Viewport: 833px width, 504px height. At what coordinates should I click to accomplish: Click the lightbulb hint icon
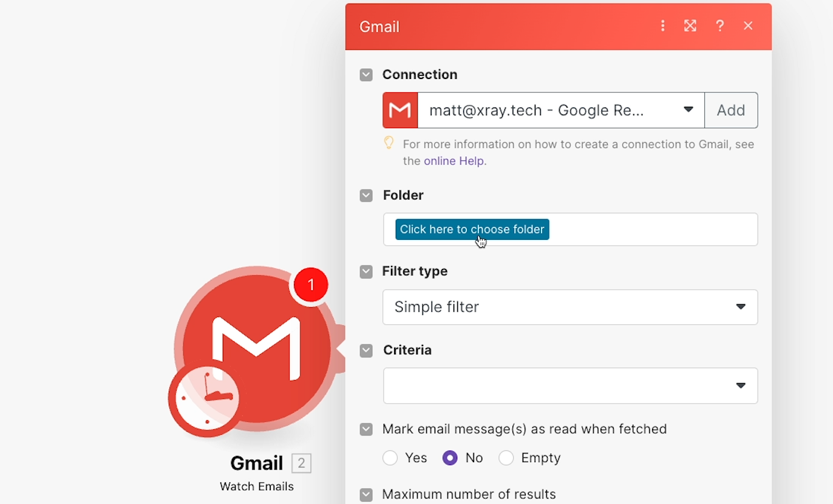pyautogui.click(x=389, y=143)
